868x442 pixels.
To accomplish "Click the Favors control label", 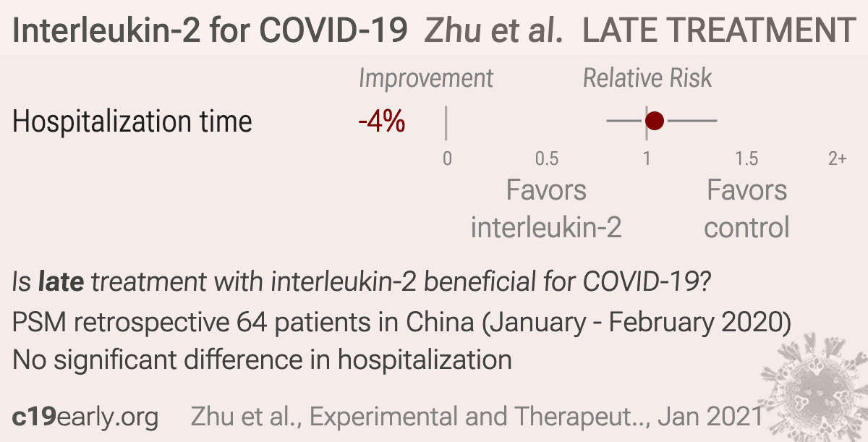I will tap(746, 209).
